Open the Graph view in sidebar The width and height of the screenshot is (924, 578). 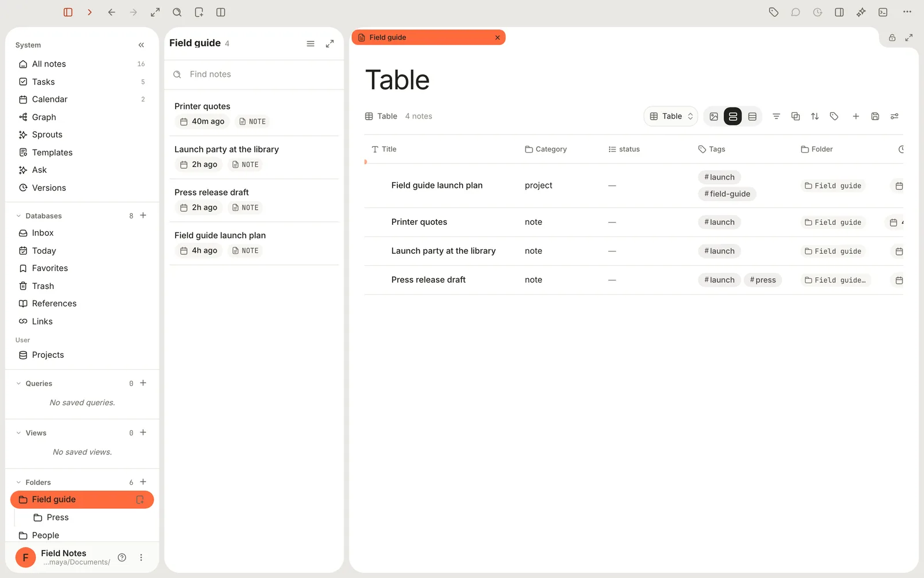(x=82, y=117)
